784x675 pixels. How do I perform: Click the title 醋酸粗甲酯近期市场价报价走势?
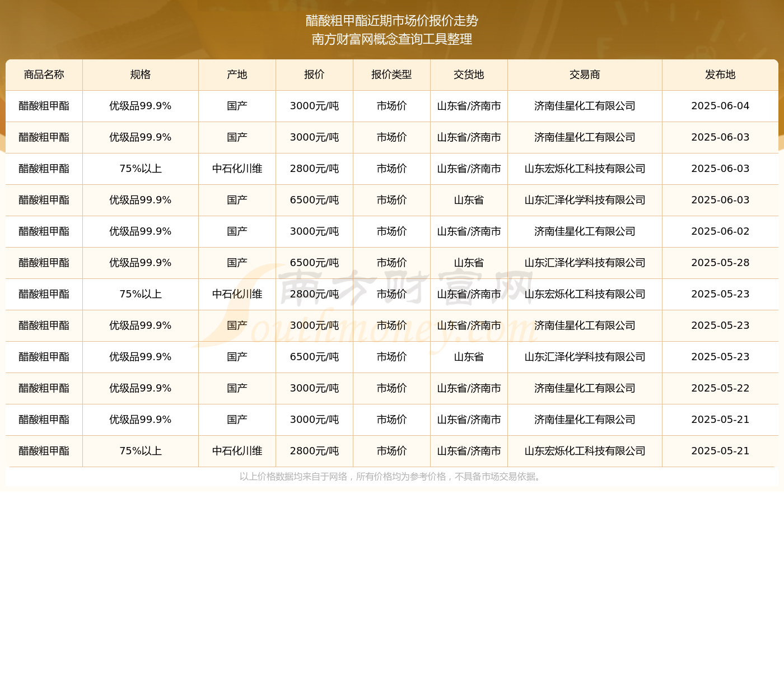click(x=392, y=21)
